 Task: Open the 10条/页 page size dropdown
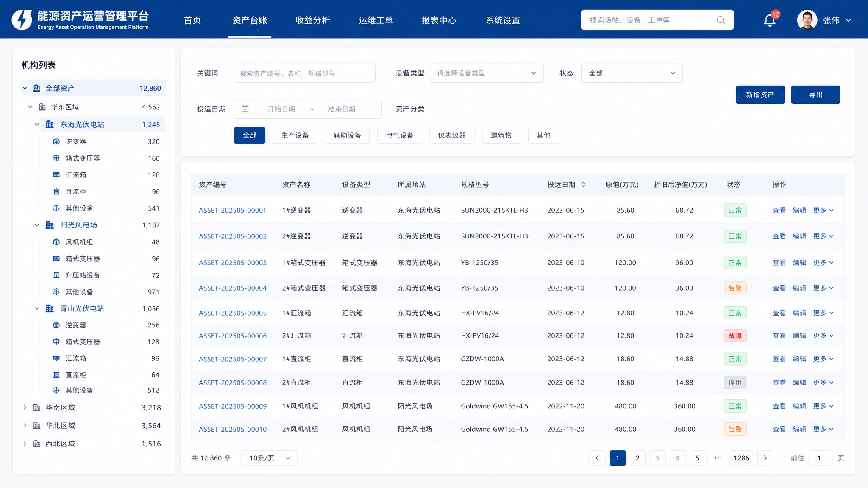(x=269, y=458)
